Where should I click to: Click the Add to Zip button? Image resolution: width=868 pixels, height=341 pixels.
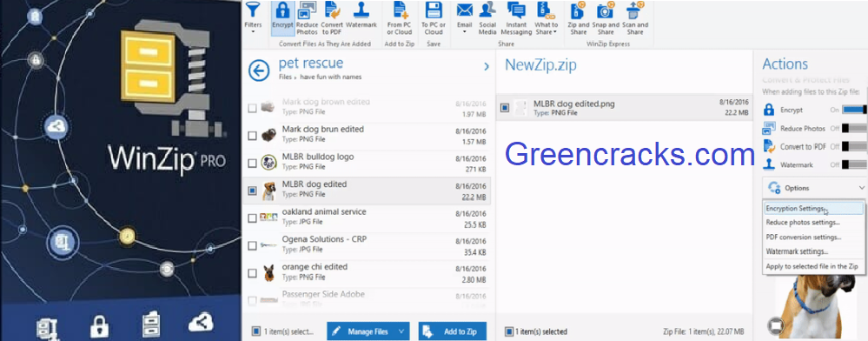453,331
